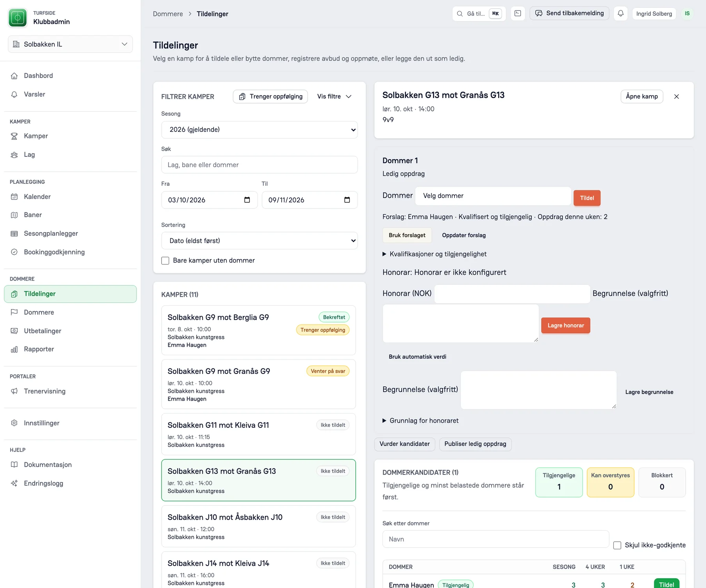Expand Kvalifikasjoner og tilgjengelighet details
The width and height of the screenshot is (706, 588).
pos(435,254)
